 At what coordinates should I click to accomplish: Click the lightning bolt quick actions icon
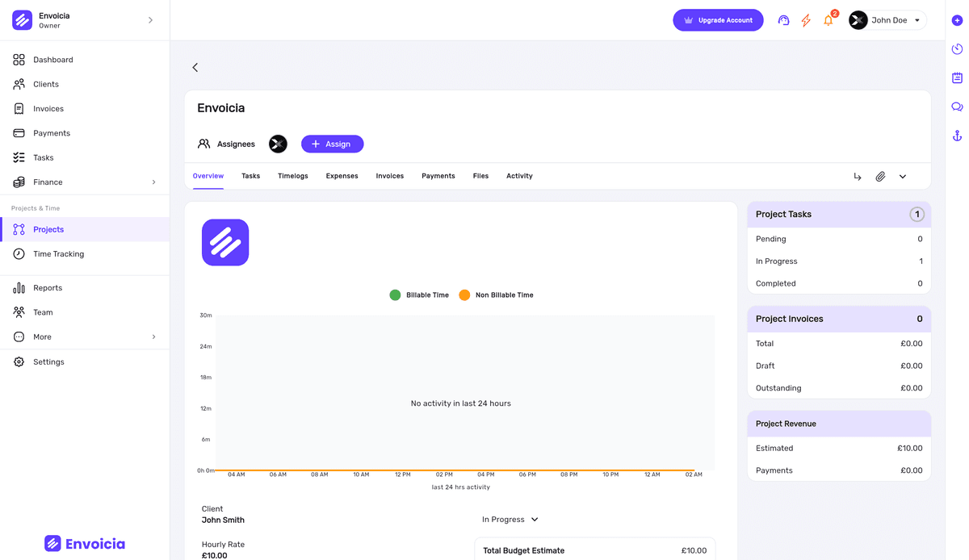[x=805, y=20]
